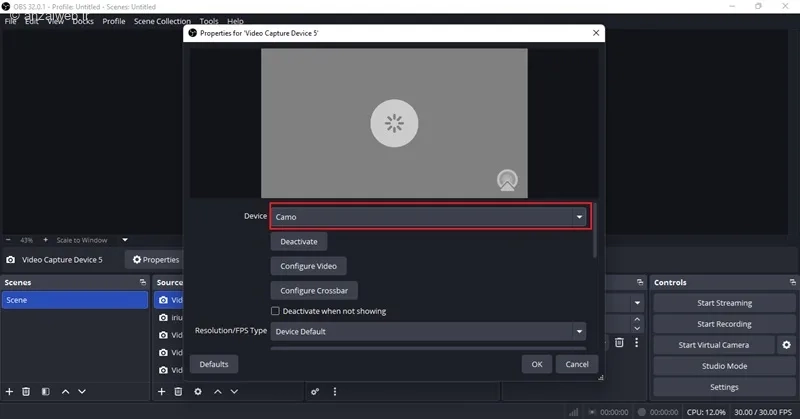This screenshot has width=800, height=419.
Task: Cancel the Properties dialog
Action: (577, 364)
